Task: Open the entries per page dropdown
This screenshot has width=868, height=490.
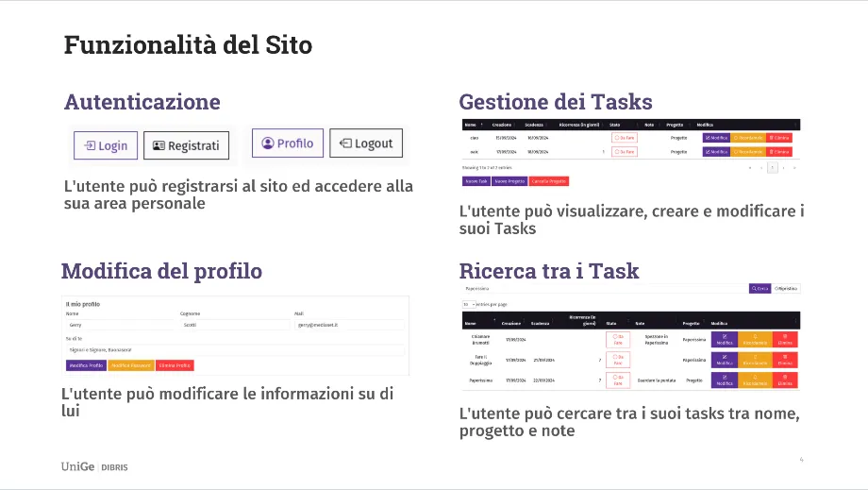Action: tap(469, 304)
